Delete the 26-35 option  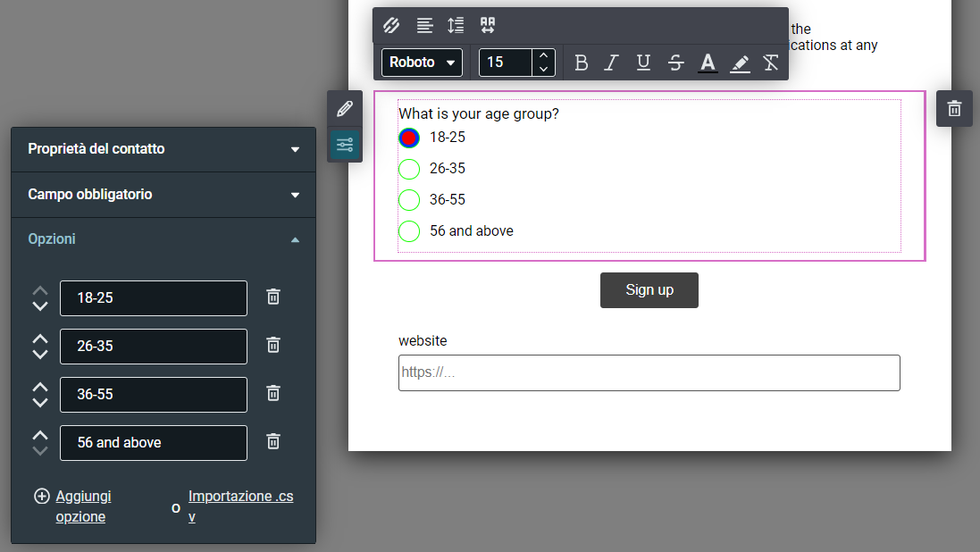(x=273, y=345)
